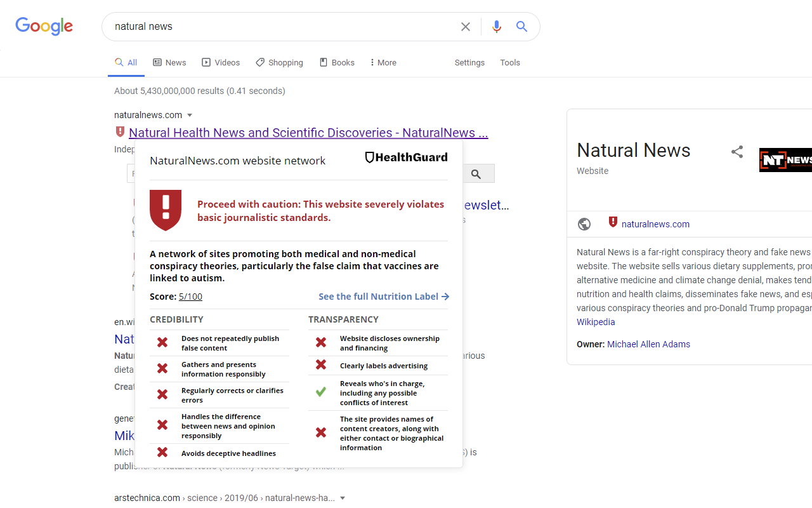Expand the naturalnews.com result options dropdown
Image resolution: width=812 pixels, height=508 pixels.
[190, 115]
